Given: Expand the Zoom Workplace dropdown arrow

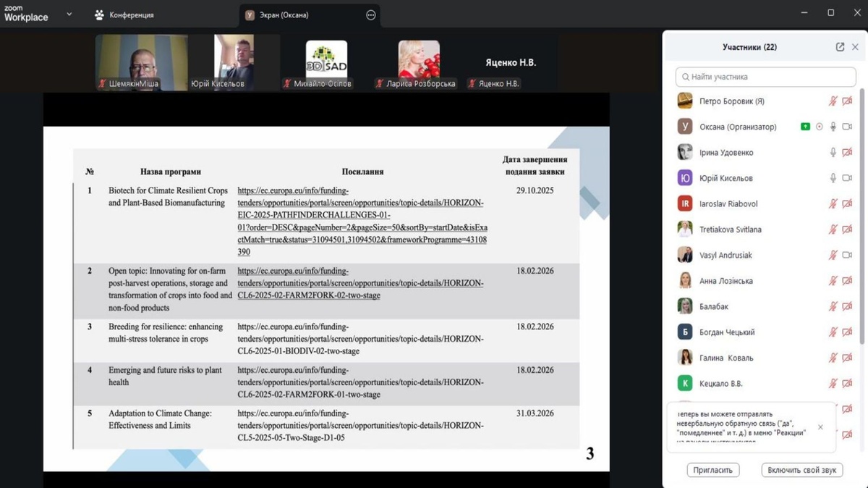Looking at the screenshot, I should point(69,14).
